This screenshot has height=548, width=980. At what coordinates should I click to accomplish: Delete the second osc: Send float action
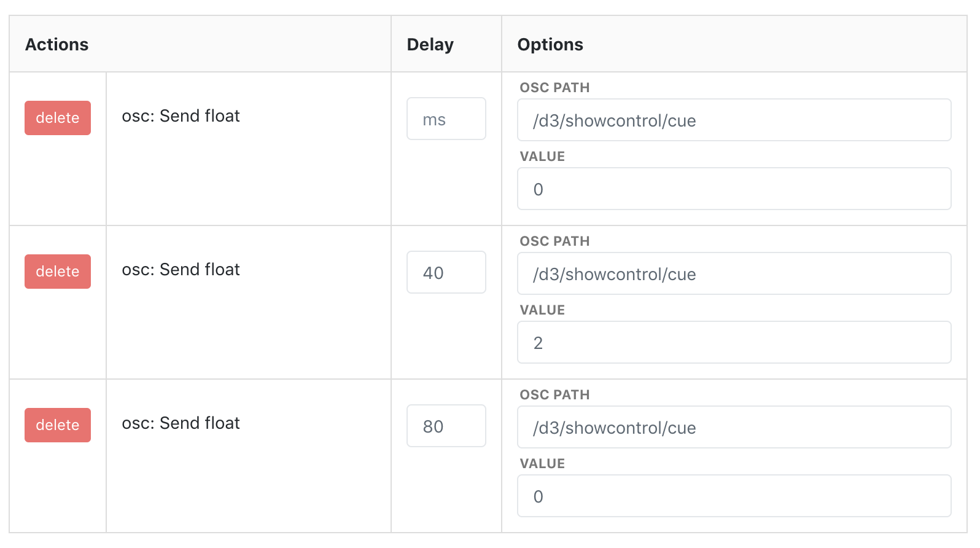(x=57, y=271)
